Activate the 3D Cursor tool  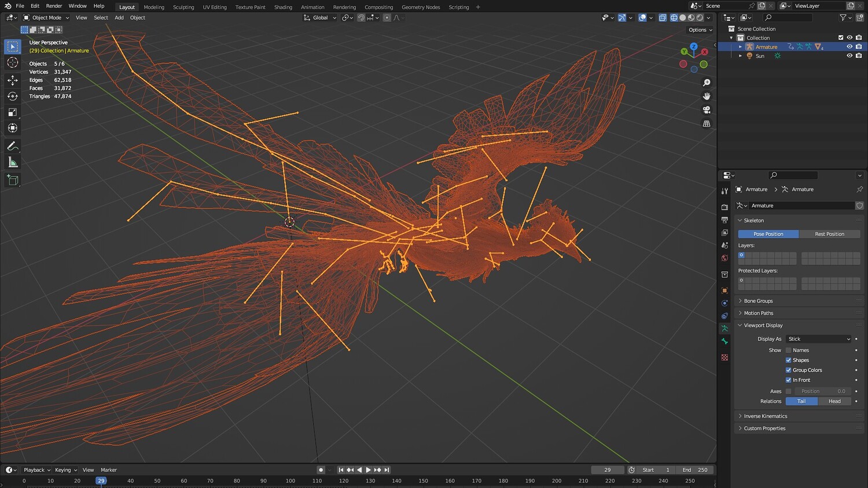(12, 62)
